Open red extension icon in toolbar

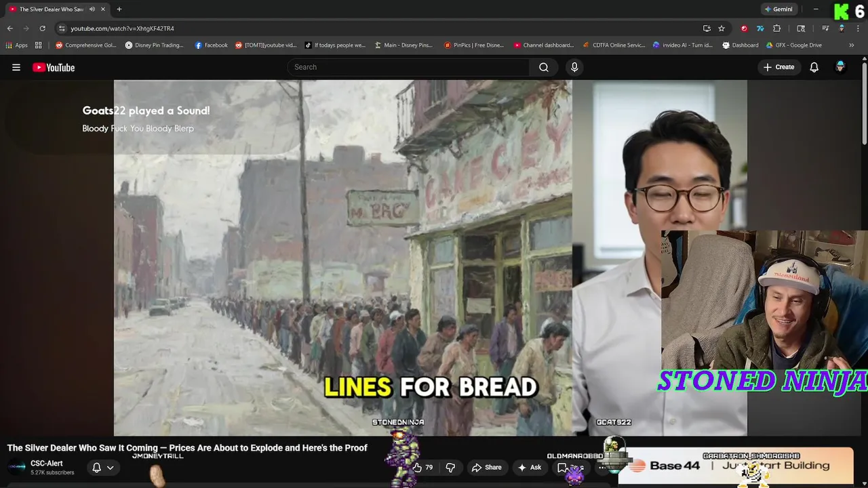point(744,28)
